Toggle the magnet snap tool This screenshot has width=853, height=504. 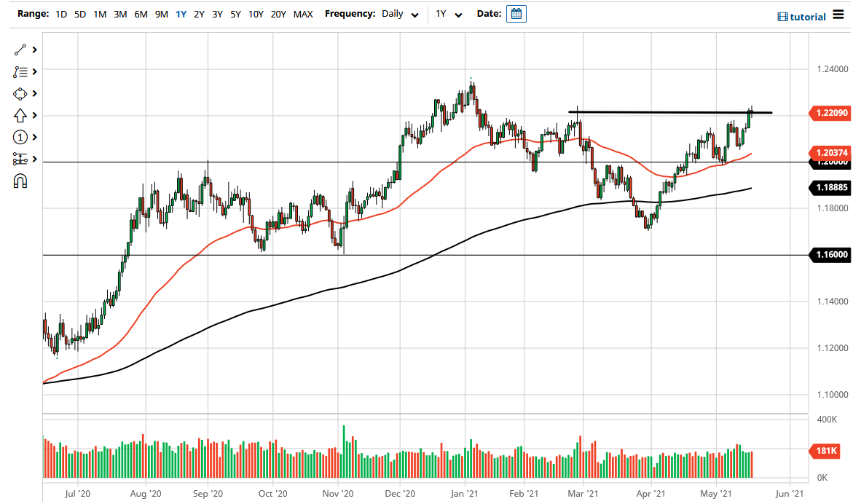tap(20, 181)
